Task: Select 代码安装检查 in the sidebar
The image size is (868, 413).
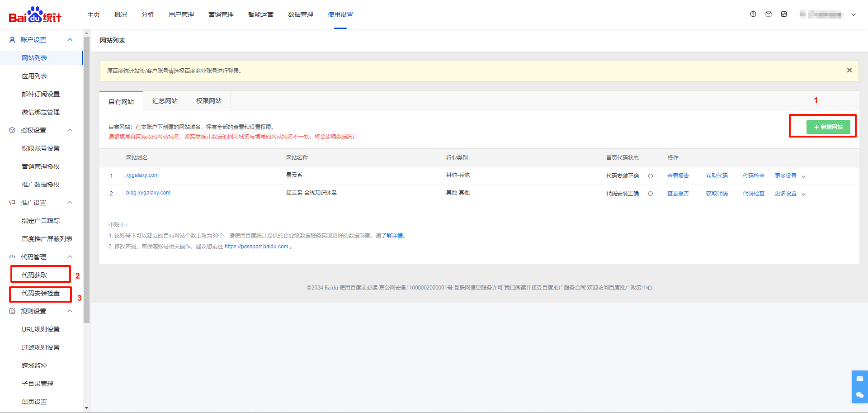Action: point(41,293)
